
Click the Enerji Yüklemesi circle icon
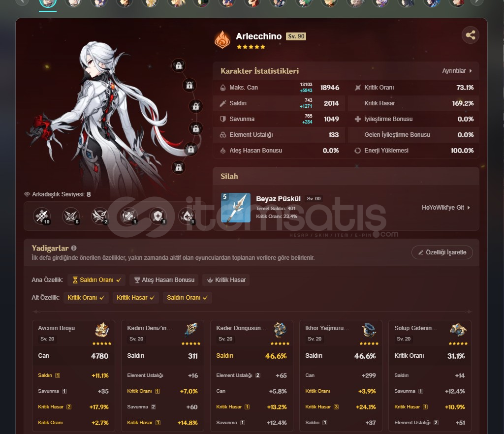357,151
